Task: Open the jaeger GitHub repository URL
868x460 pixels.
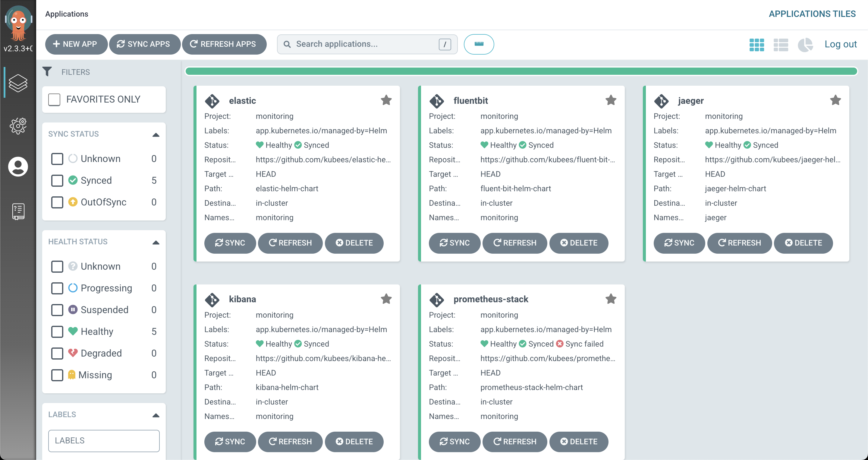Action: 773,160
